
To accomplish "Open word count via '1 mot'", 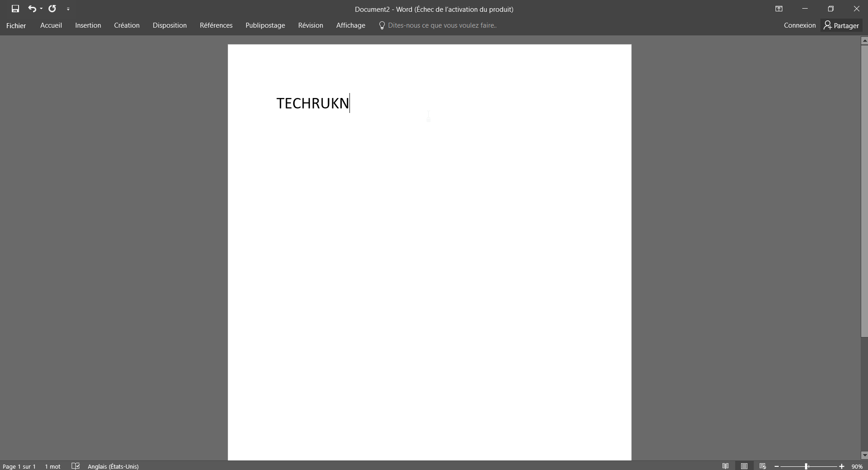I will click(53, 466).
